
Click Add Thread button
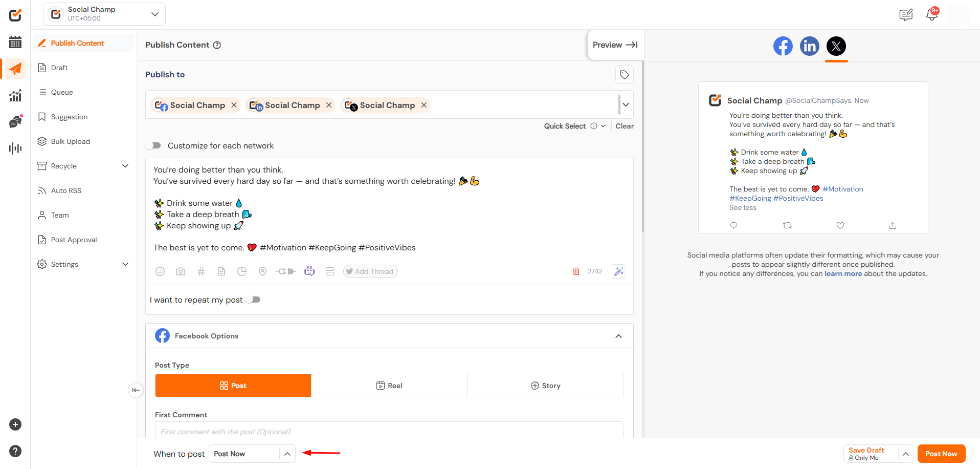(x=370, y=271)
